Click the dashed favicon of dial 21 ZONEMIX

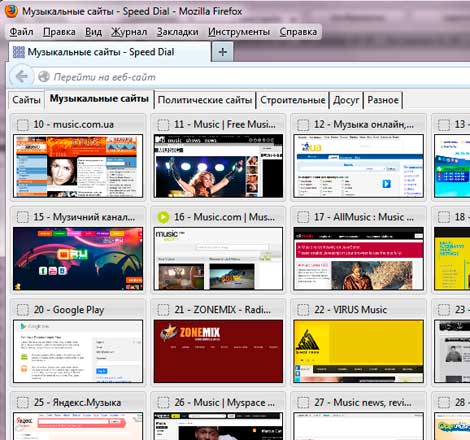(163, 310)
